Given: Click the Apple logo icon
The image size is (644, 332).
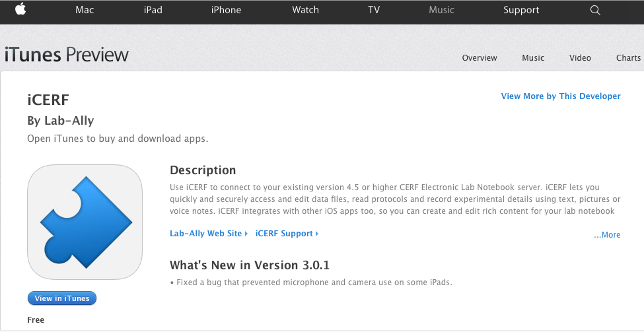Looking at the screenshot, I should [20, 9].
